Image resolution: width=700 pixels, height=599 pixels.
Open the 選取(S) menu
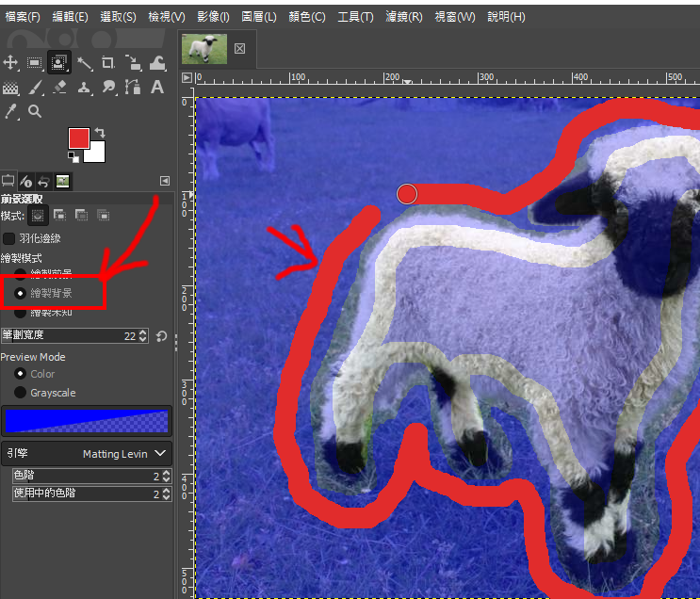point(118,17)
